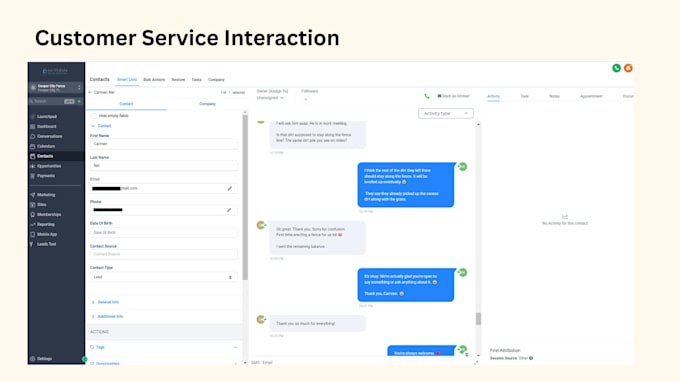Click the Last Name input field

[164, 166]
